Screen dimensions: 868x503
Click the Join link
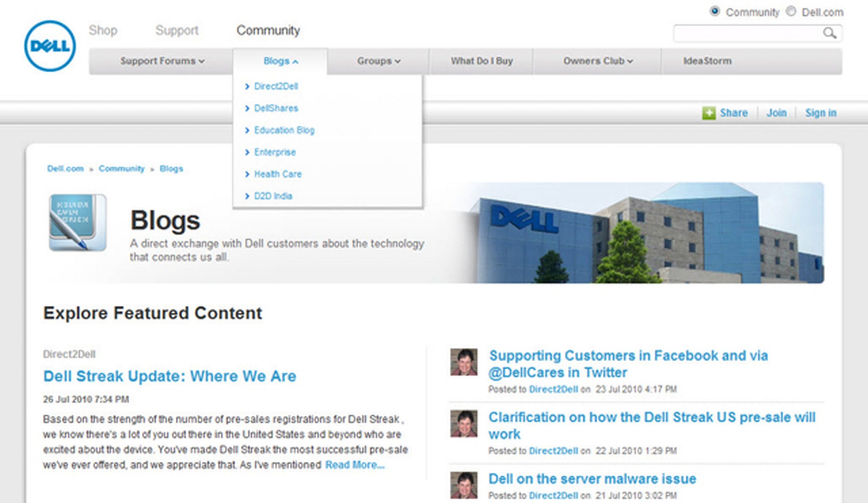(776, 113)
